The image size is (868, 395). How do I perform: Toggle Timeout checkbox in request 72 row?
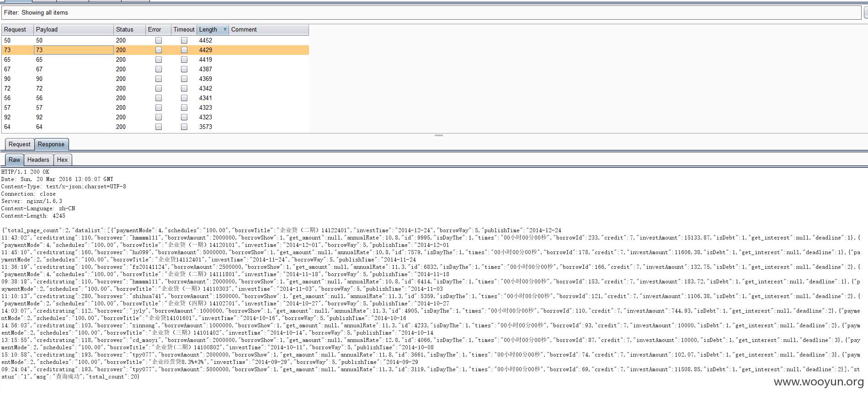point(184,88)
